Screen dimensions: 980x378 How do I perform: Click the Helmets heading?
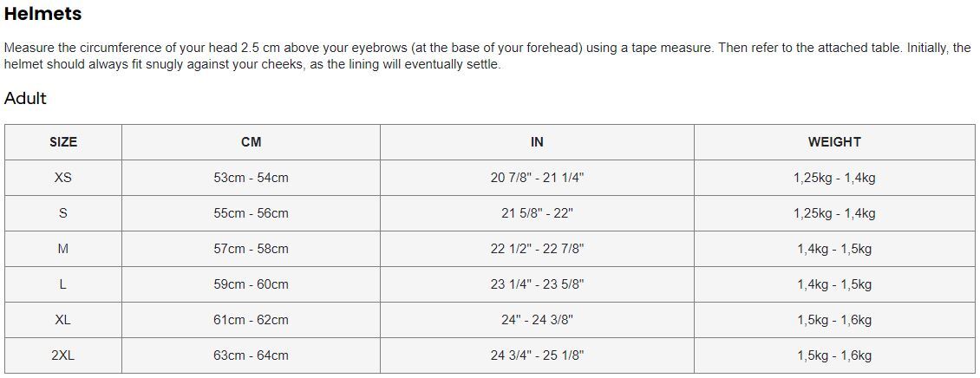(42, 14)
